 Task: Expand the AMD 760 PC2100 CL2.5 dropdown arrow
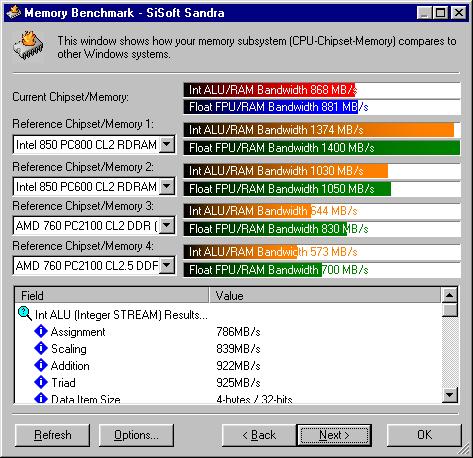point(167,265)
